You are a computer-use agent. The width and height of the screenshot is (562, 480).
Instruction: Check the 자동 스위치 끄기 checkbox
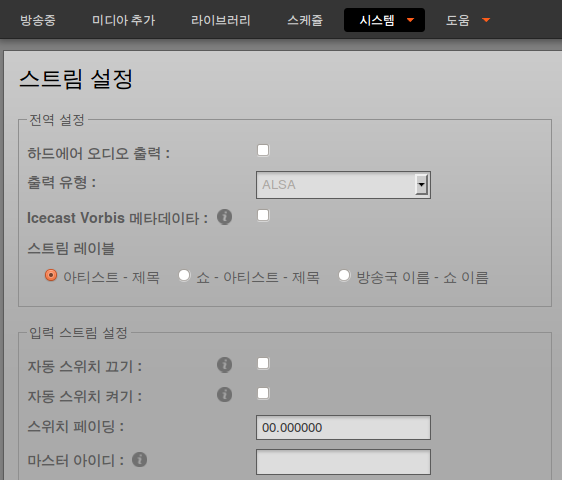(x=263, y=363)
